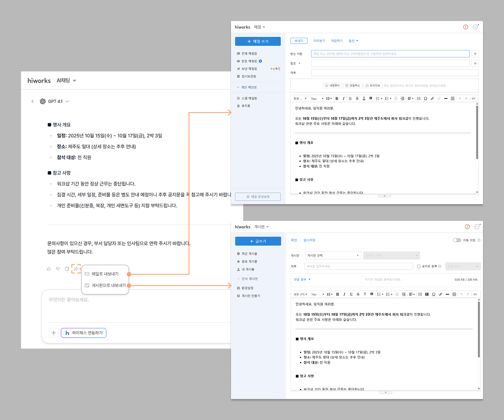Click the thumbs-up icon under the AI response
The height and width of the screenshot is (420, 504).
coord(49,269)
